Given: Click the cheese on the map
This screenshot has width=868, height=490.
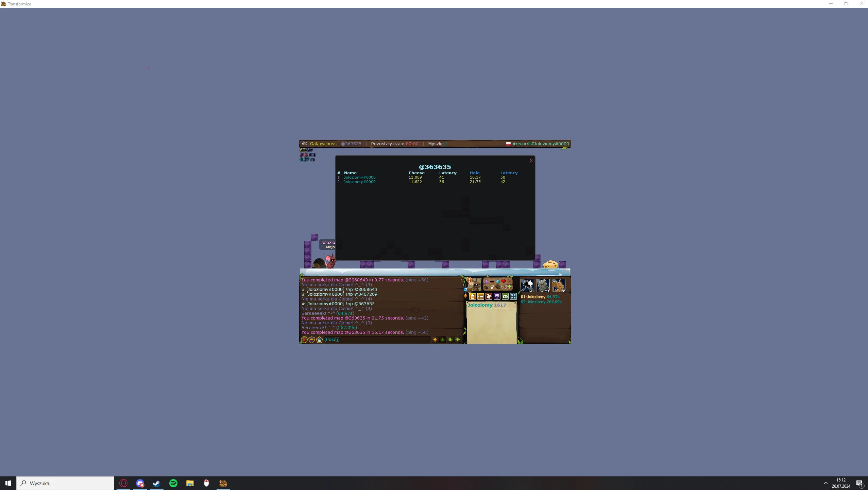Looking at the screenshot, I should pyautogui.click(x=550, y=264).
